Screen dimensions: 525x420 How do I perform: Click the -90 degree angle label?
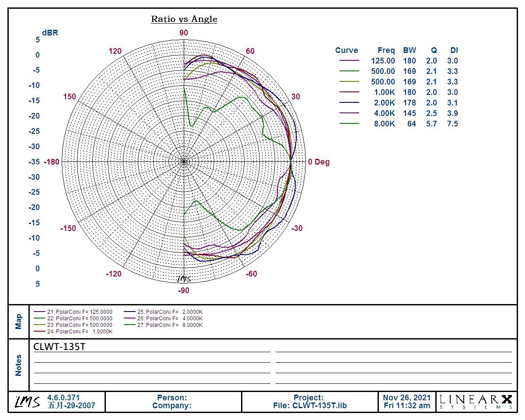pos(183,290)
